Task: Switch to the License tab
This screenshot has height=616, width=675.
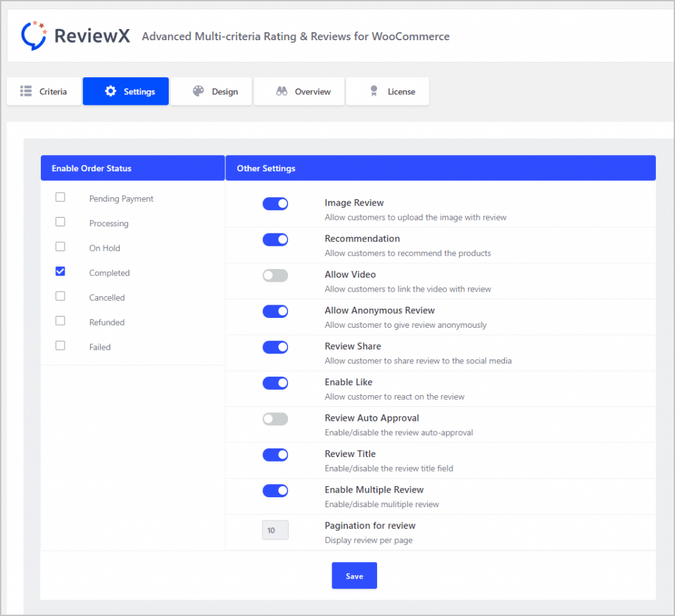Action: tap(388, 91)
